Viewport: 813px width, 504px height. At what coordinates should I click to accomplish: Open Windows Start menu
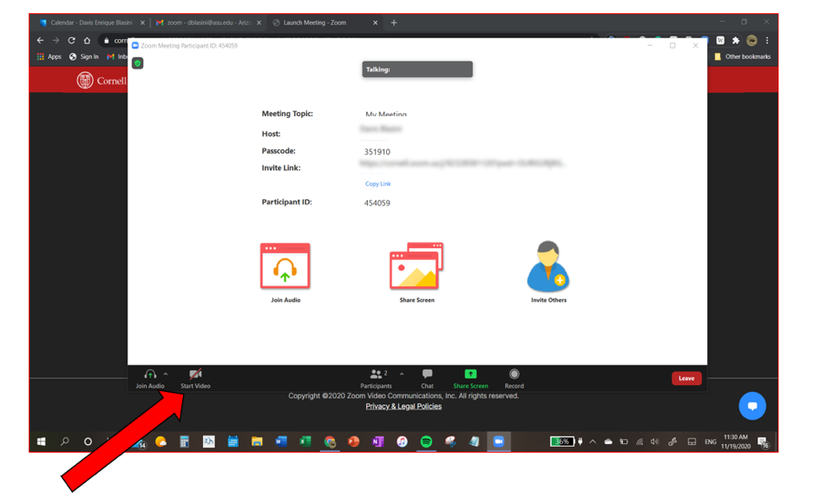tap(42, 442)
